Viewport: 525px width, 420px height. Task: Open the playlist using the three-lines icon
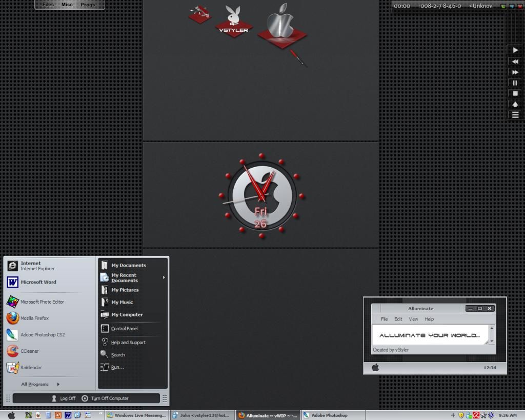point(515,115)
